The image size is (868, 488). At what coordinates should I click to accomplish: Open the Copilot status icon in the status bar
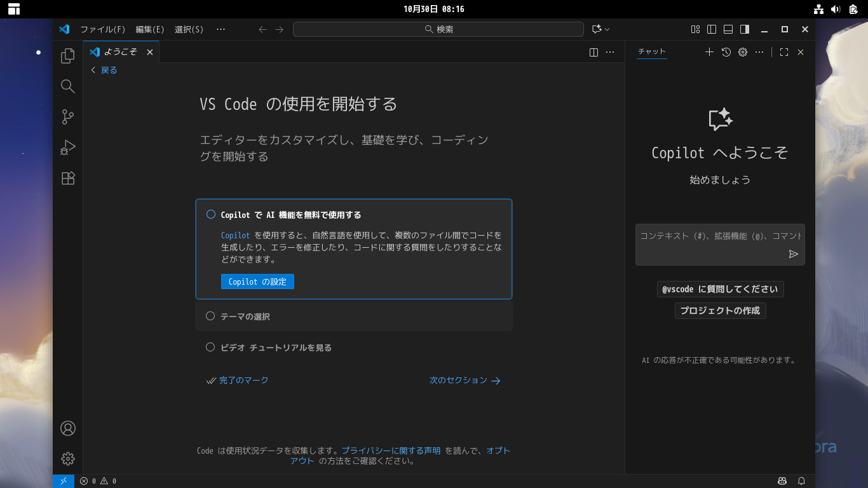[x=782, y=481]
